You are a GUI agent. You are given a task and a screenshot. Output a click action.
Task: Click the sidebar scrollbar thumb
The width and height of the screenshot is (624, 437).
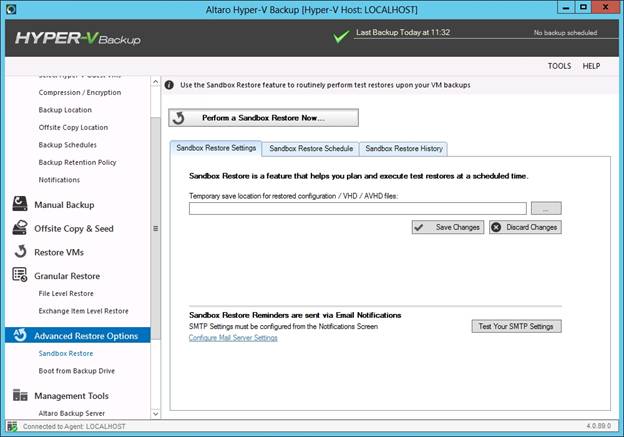point(156,228)
